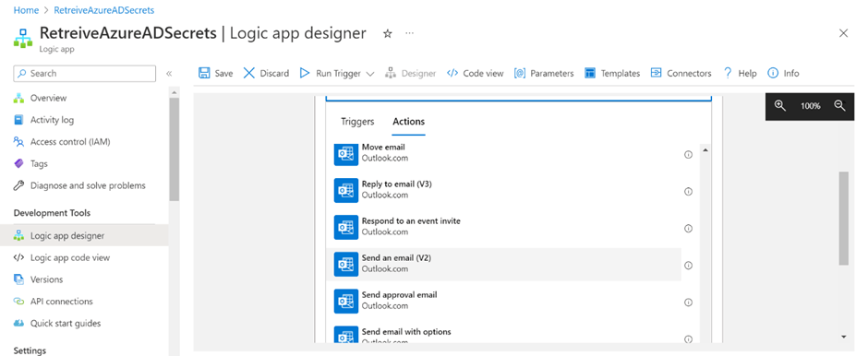Screen dimensions: 868x356
Task: Click Outlook icon beside Send approval email
Action: pos(346,302)
